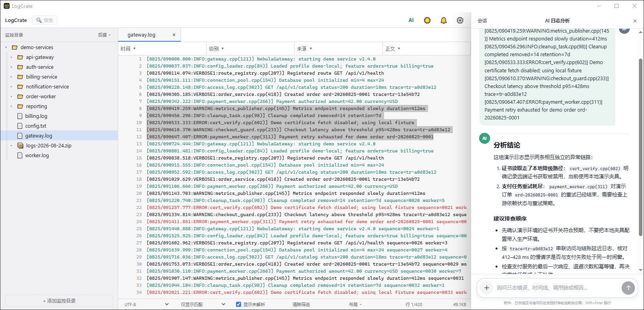Focus the 搜索 search field
644x310 pixels.
(45, 20)
